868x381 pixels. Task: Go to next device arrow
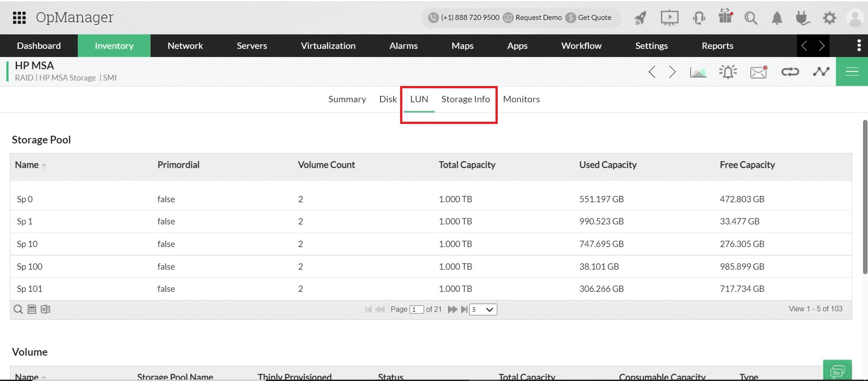click(x=672, y=72)
